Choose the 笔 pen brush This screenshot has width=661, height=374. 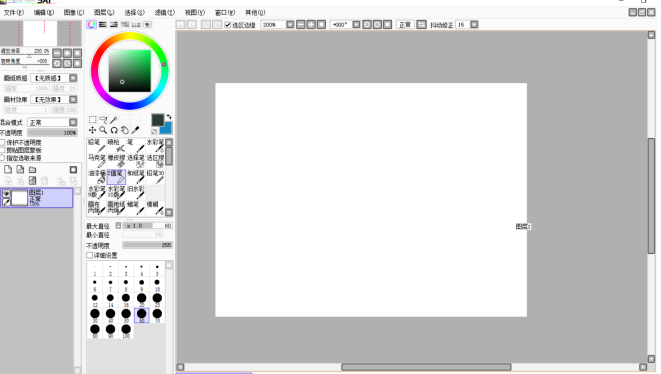tap(136, 146)
